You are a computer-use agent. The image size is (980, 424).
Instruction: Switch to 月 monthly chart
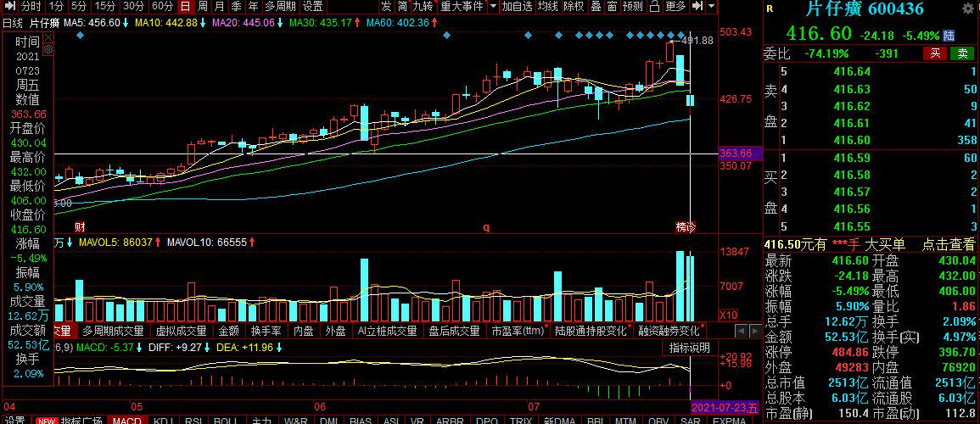point(220,7)
